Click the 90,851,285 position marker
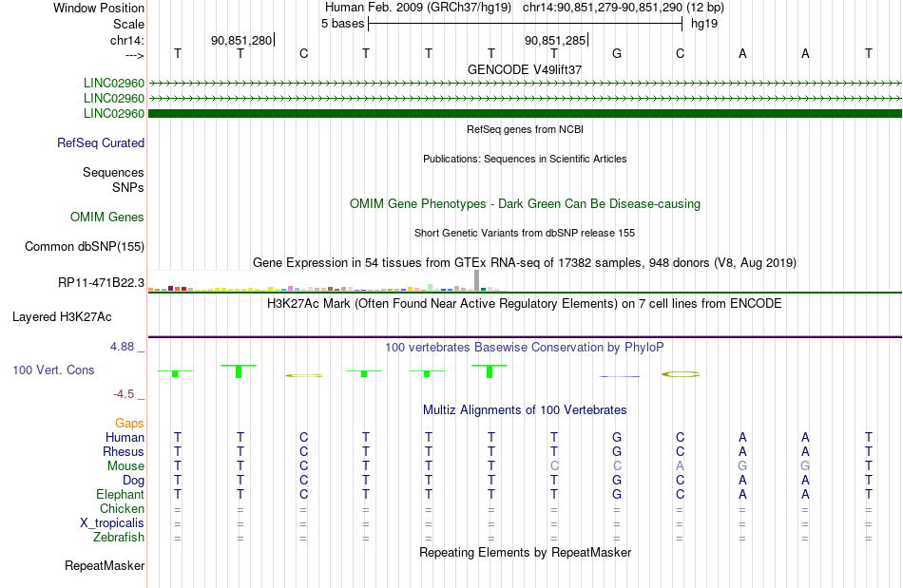Viewport: 903px width, 588px height. click(555, 40)
